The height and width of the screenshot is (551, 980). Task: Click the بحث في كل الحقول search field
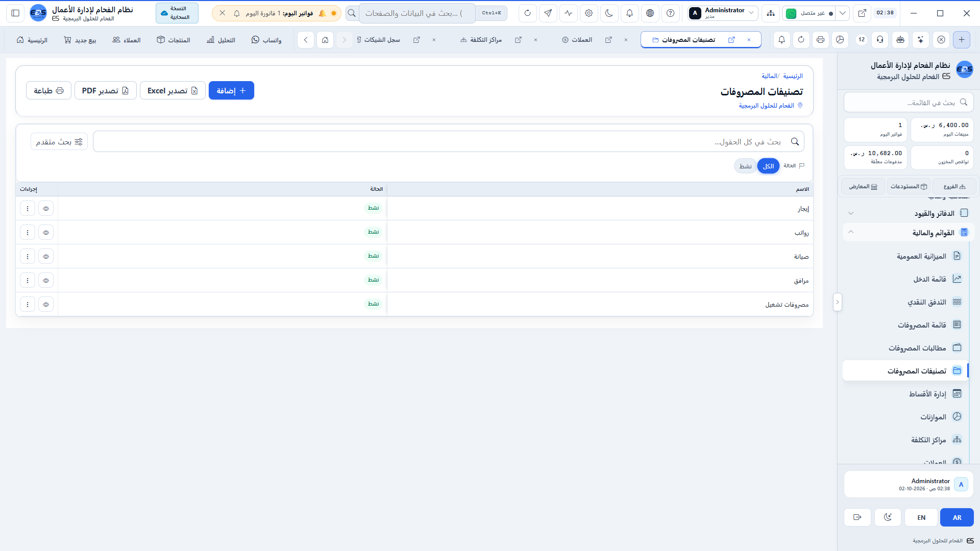[448, 141]
